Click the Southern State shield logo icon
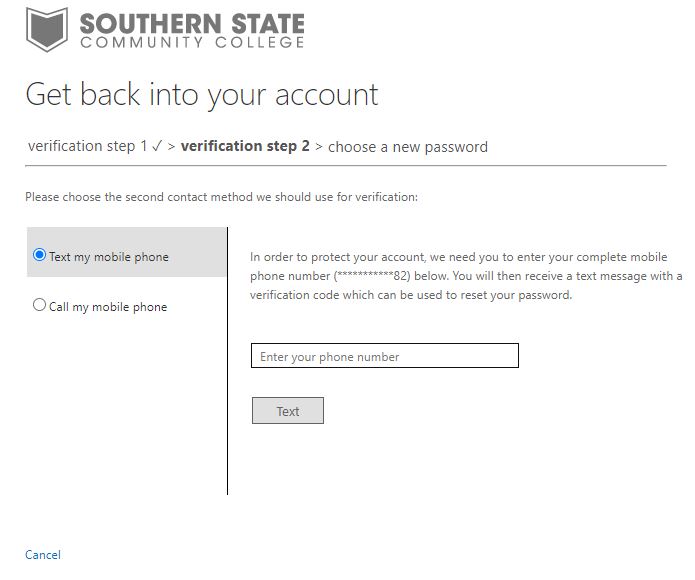Viewport: 695px width, 580px height. point(47,30)
